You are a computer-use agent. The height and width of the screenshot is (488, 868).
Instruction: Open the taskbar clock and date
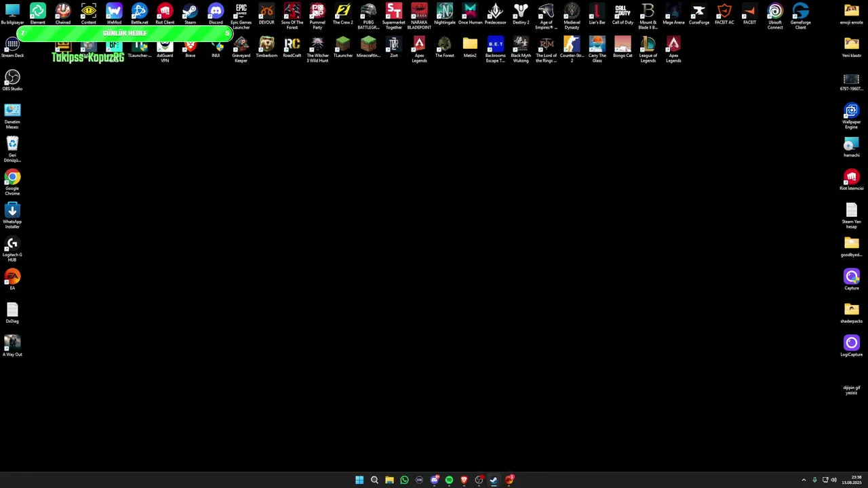click(x=852, y=480)
